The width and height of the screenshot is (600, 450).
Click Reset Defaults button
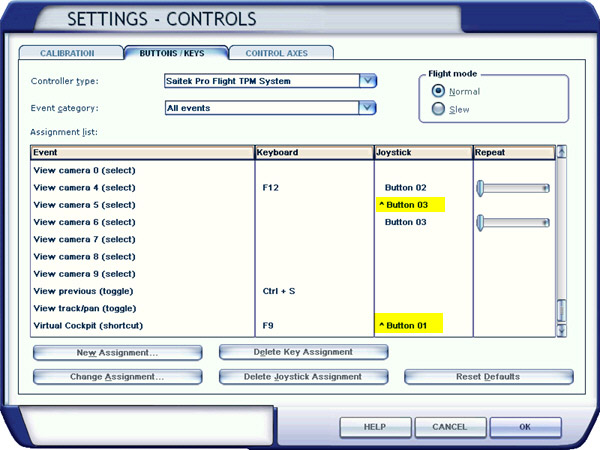489,377
